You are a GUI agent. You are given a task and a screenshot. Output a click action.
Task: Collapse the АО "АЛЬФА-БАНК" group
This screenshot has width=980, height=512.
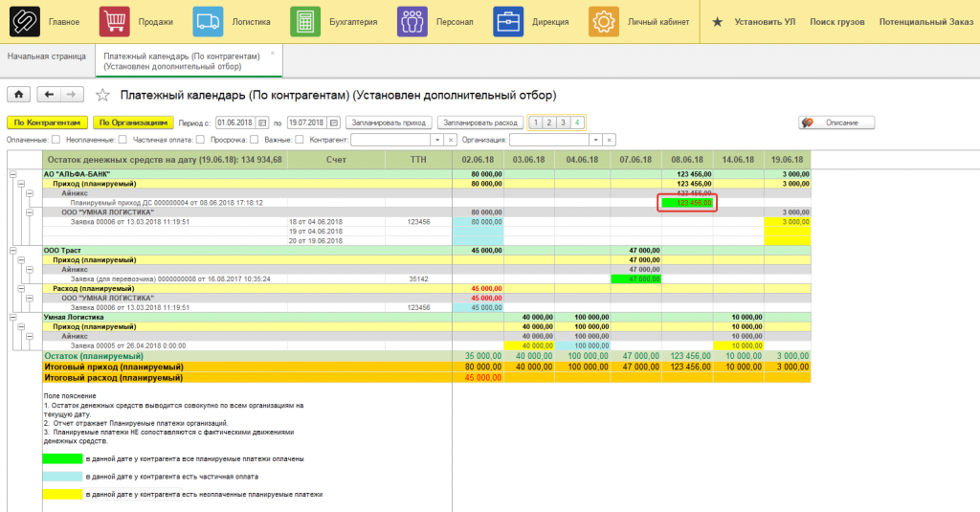tap(13, 174)
